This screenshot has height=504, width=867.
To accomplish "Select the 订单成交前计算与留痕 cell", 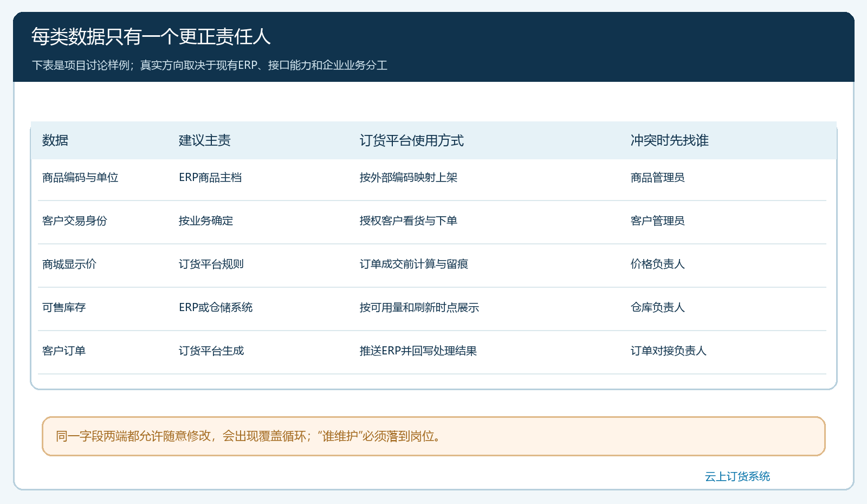I will (414, 264).
